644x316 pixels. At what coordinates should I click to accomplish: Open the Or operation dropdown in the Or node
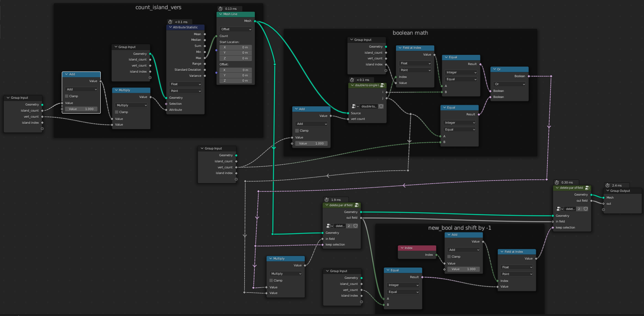(510, 84)
